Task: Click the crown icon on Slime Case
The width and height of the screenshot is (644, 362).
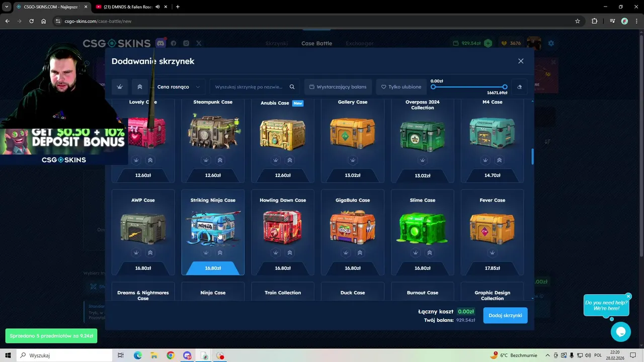Action: tap(416, 252)
